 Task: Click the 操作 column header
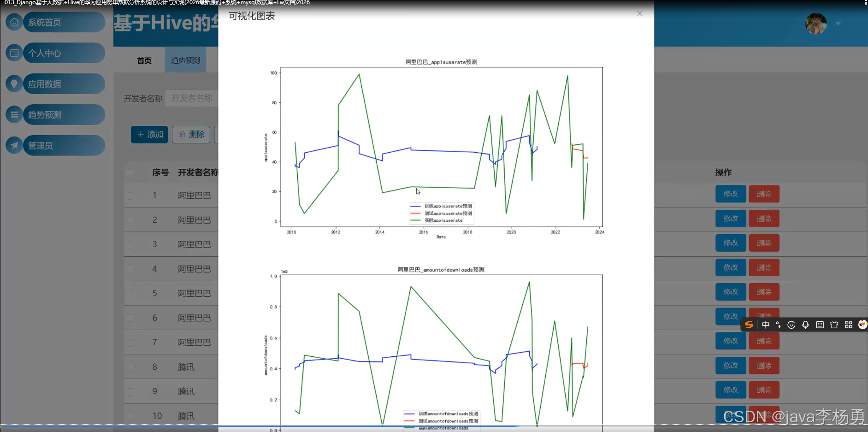click(x=723, y=172)
